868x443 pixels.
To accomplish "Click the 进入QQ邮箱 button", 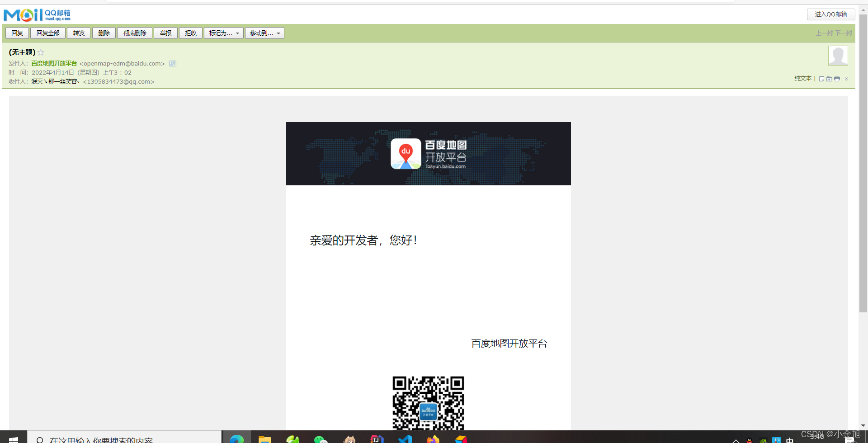I will pyautogui.click(x=831, y=14).
